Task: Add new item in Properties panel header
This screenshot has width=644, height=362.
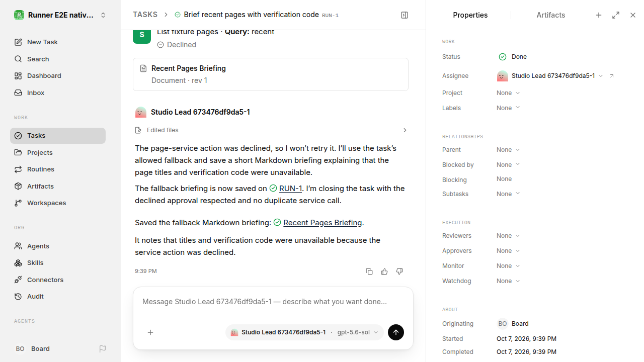Action: tap(599, 15)
